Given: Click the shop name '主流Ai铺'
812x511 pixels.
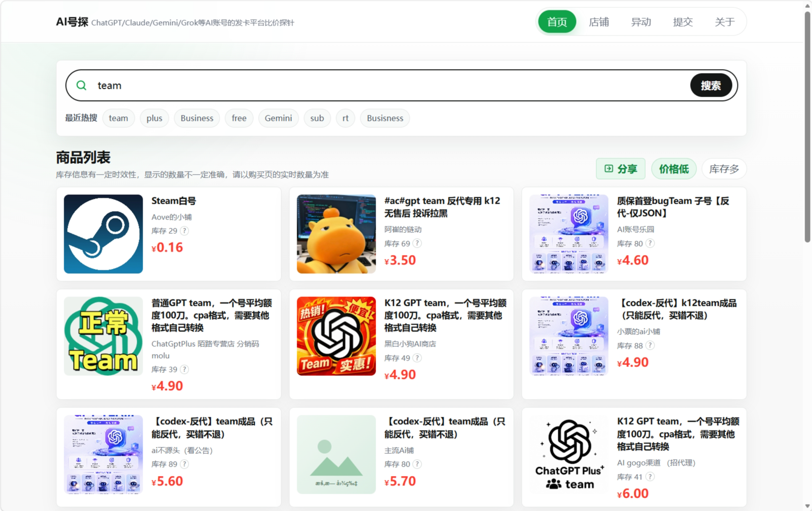Looking at the screenshot, I should (399, 450).
